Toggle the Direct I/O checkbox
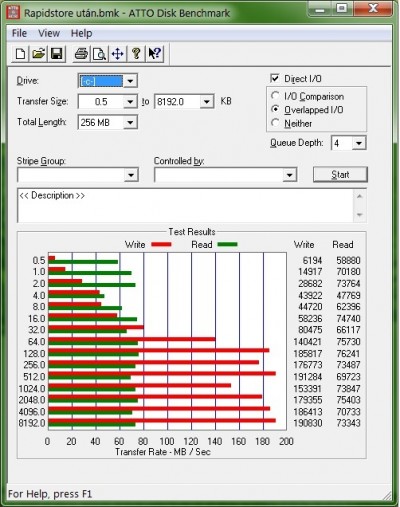The image size is (400, 507). (x=275, y=78)
